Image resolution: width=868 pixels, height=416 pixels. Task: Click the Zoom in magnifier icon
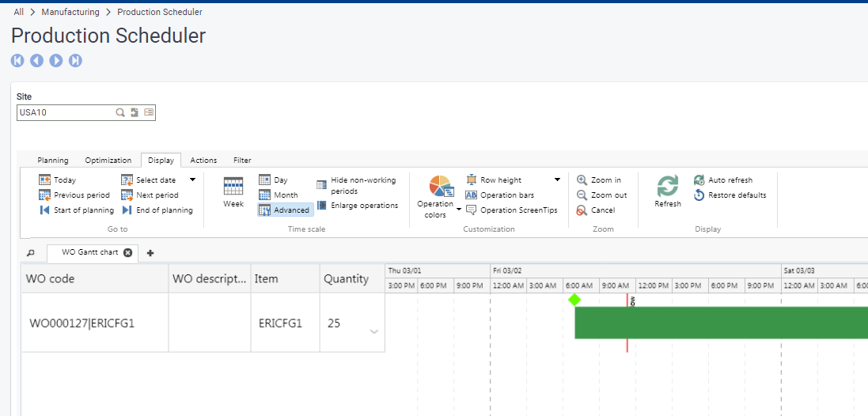click(582, 180)
